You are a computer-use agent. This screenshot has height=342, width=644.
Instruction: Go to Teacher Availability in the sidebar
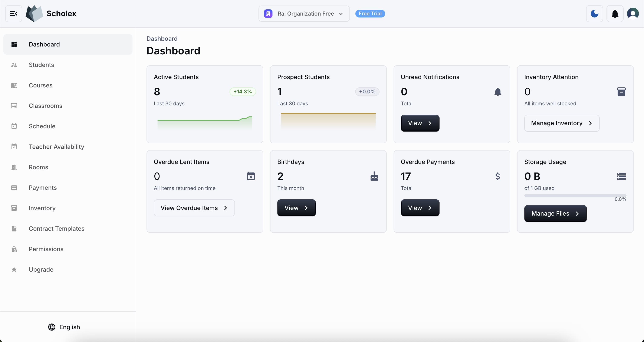point(56,147)
